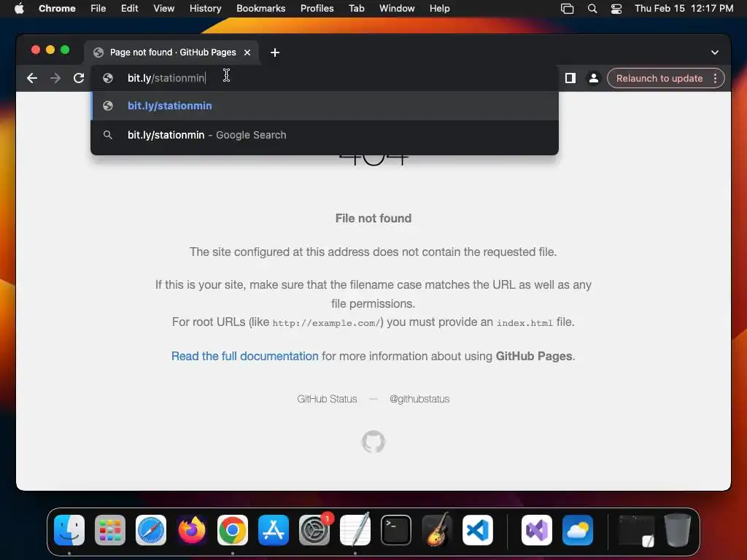Launch GarageBand from the Dock
Image resolution: width=747 pixels, height=560 pixels.
pos(437,530)
